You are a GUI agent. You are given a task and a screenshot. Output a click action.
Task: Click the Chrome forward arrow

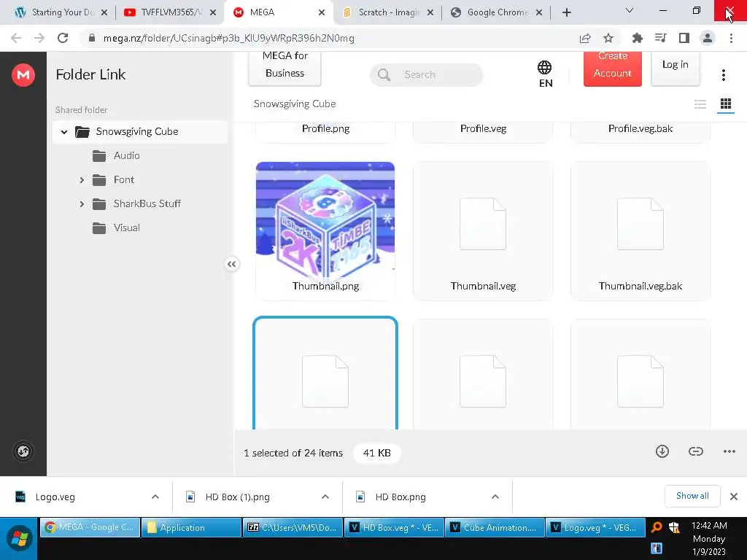coord(39,38)
